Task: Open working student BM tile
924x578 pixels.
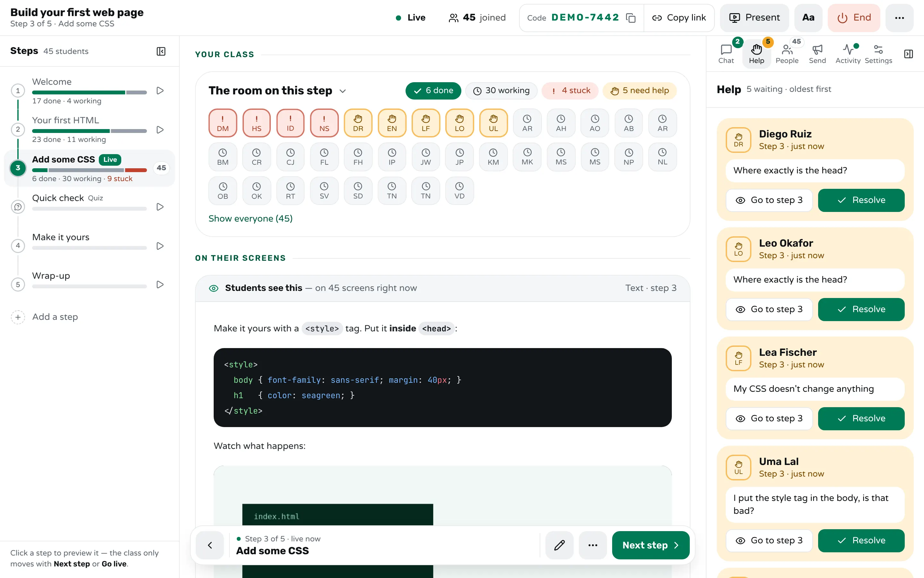Action: [x=223, y=157]
